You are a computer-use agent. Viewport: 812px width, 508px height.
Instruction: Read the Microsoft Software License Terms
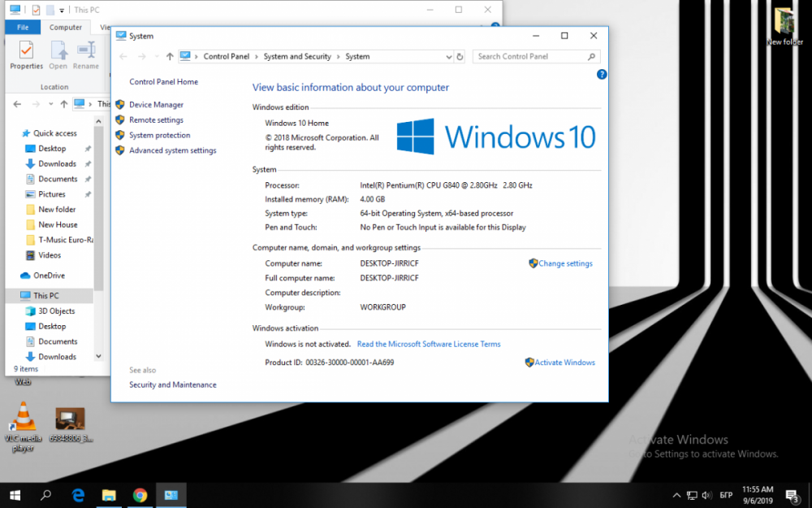click(429, 344)
